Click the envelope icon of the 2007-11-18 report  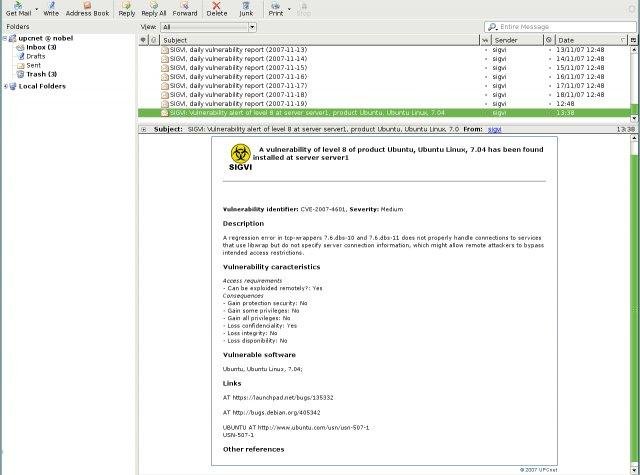pyautogui.click(x=164, y=95)
